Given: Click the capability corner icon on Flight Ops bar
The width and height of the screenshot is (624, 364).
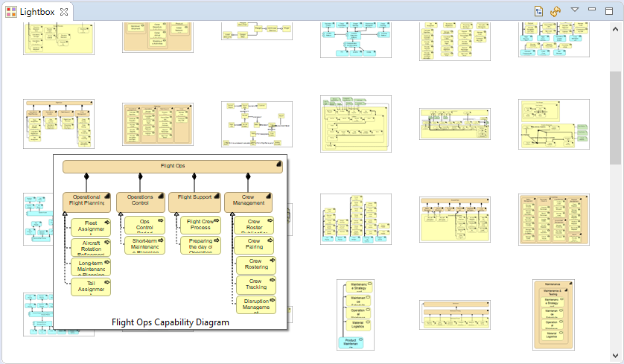Looking at the screenshot, I should click(279, 164).
